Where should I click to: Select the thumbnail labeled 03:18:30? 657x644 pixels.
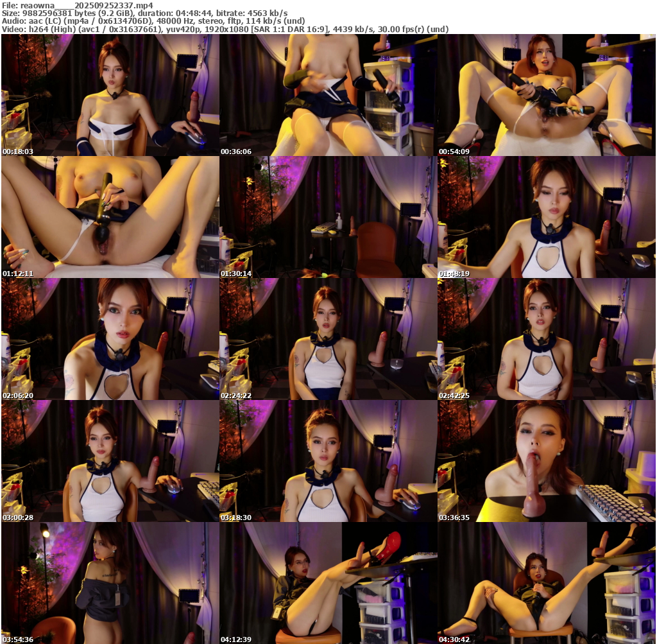click(328, 461)
